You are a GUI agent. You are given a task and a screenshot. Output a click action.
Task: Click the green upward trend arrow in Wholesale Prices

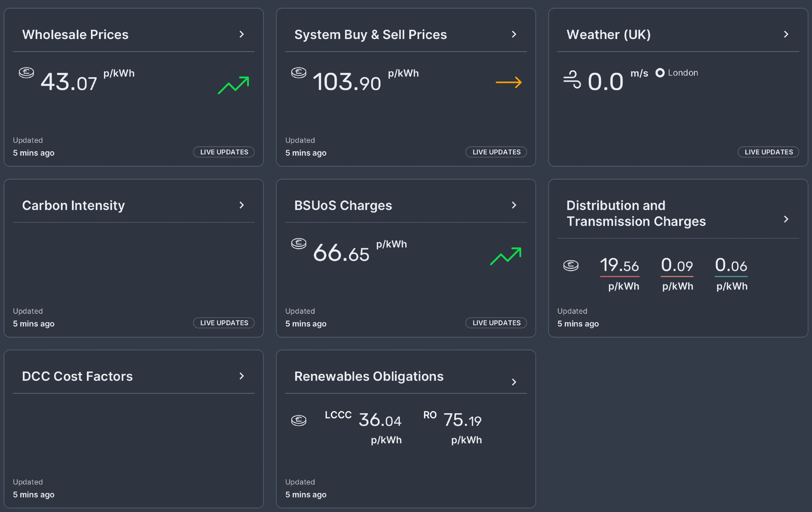click(233, 85)
